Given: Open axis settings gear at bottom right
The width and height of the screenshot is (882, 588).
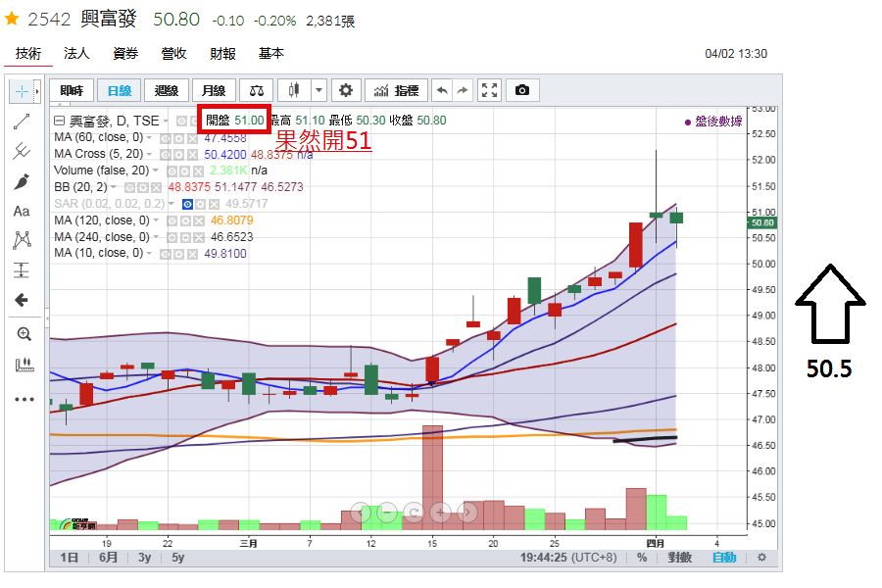Looking at the screenshot, I should coord(761,558).
